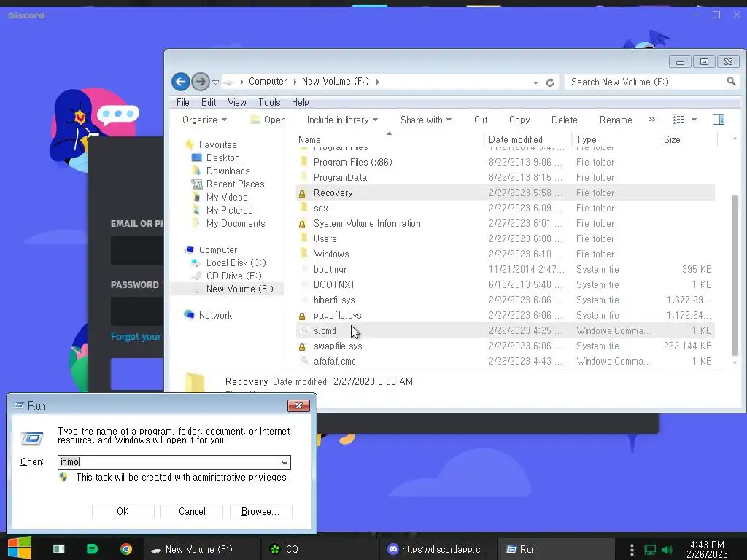Image resolution: width=747 pixels, height=560 pixels.
Task: Open My Documents in Favorites
Action: [236, 223]
